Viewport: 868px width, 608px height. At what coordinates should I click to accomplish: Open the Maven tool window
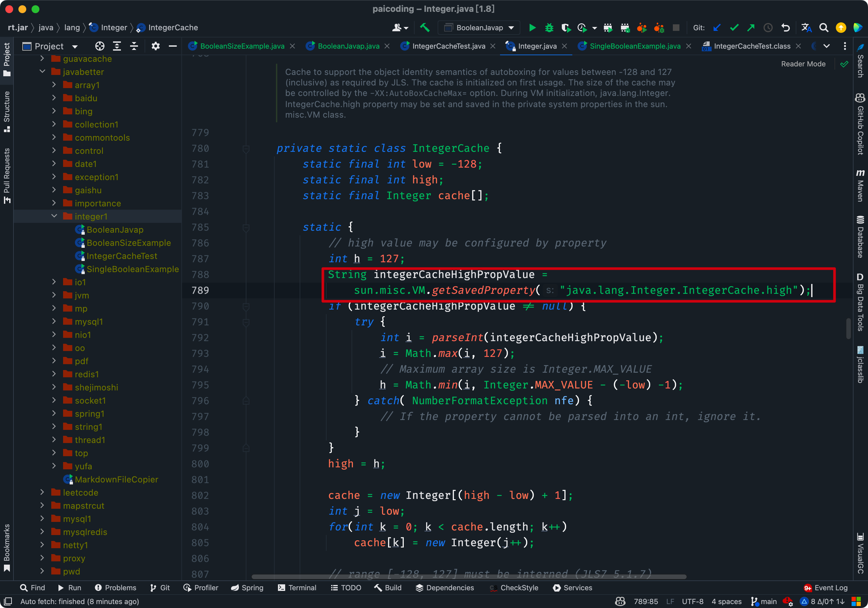tap(860, 185)
